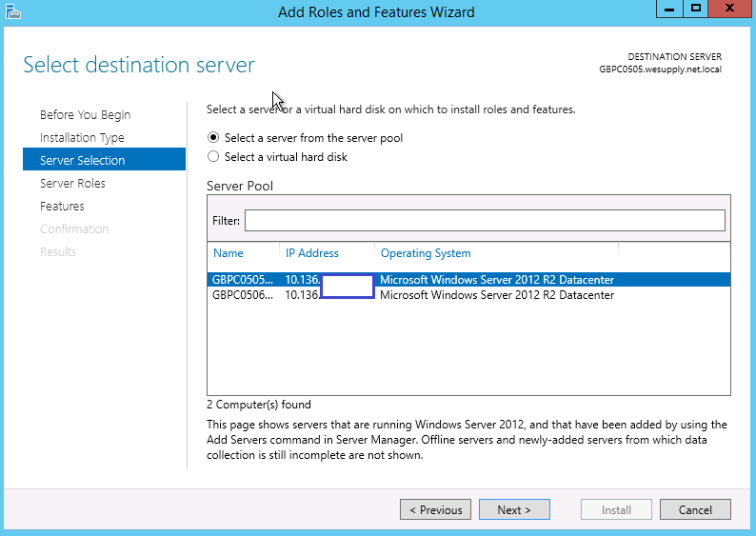Image resolution: width=756 pixels, height=536 pixels.
Task: Sort by Operating System column header
Action: pyautogui.click(x=426, y=253)
